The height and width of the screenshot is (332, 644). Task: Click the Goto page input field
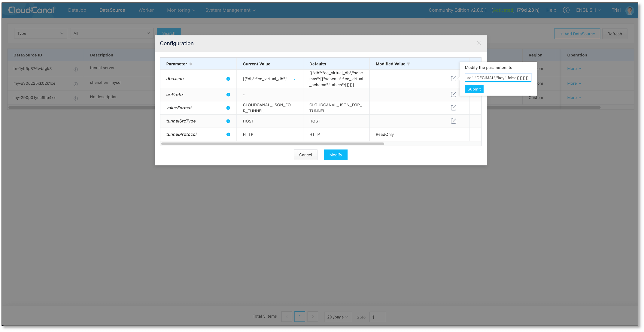pos(378,317)
